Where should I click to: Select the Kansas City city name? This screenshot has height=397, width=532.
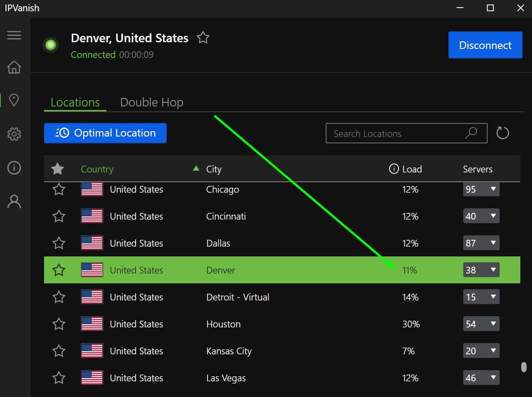[229, 351]
